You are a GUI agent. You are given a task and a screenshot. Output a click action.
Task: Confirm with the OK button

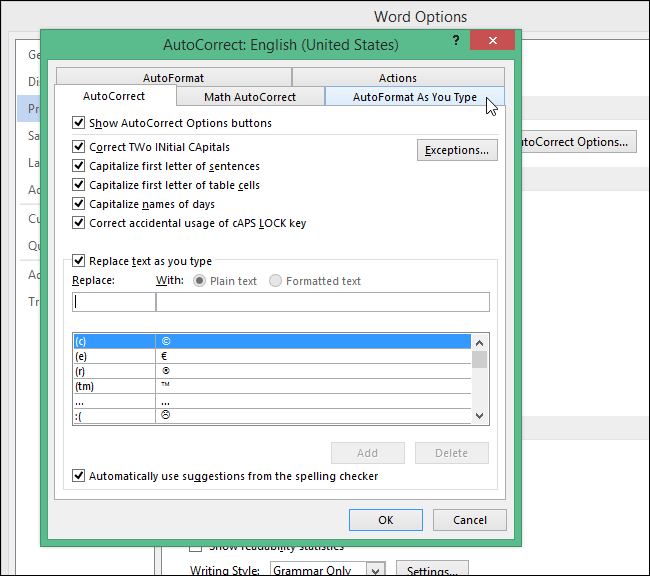coord(386,520)
